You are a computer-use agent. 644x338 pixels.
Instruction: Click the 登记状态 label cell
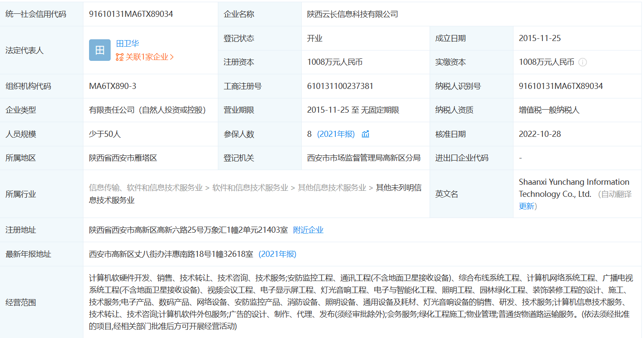(260, 38)
